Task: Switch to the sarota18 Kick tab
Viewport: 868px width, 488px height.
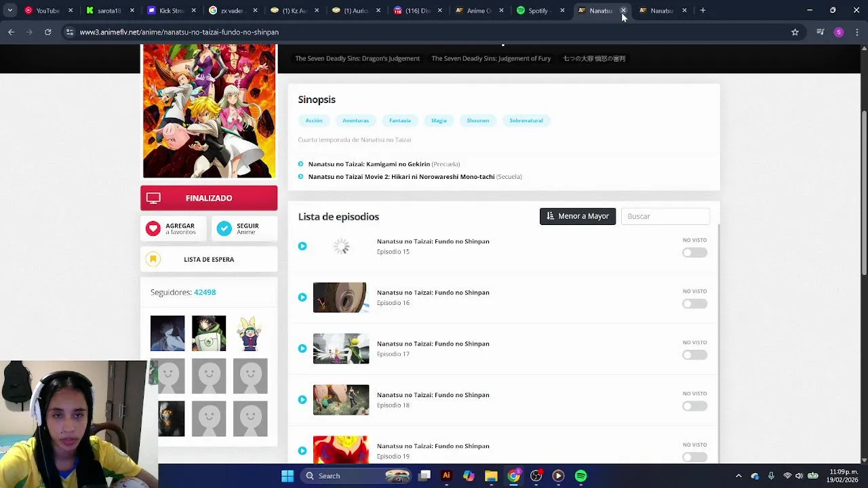Action: pyautogui.click(x=109, y=10)
